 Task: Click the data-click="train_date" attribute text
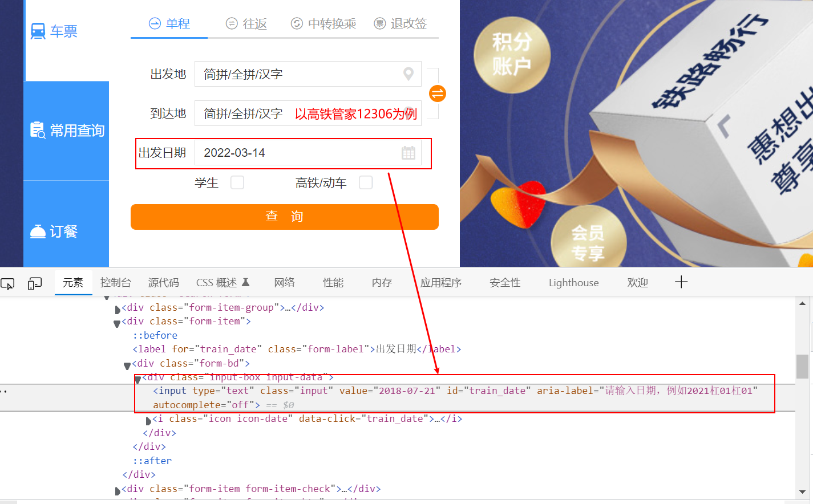[364, 418]
